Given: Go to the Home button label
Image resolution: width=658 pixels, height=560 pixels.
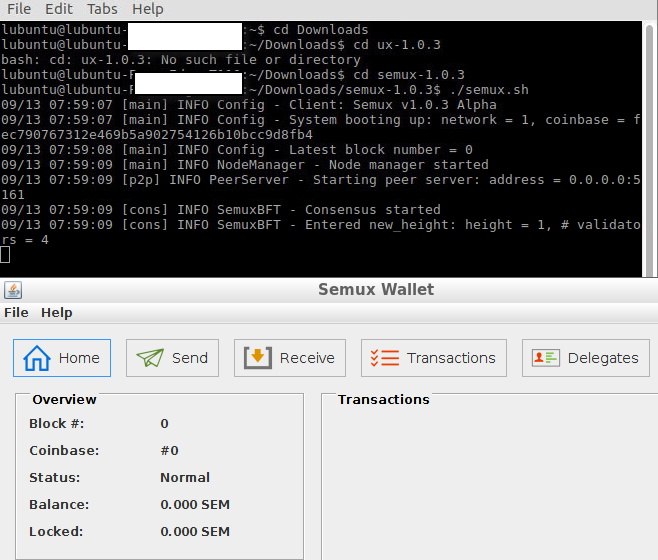Looking at the screenshot, I should pos(79,358).
